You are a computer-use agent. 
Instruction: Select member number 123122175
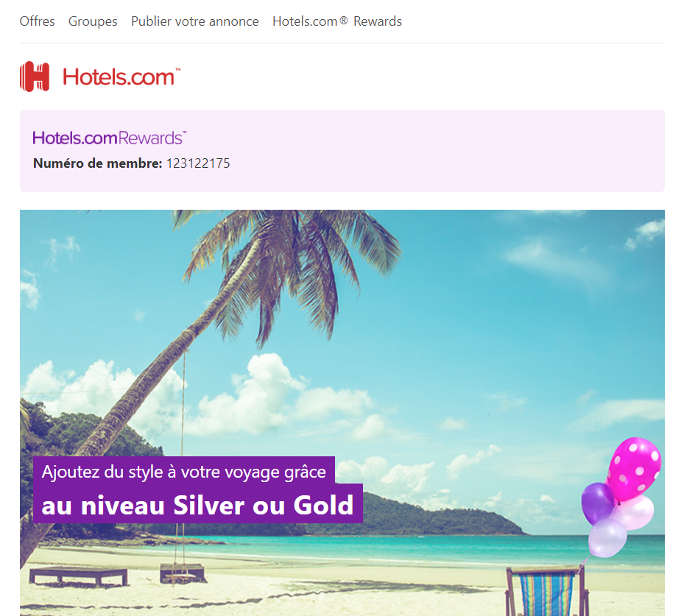(x=198, y=163)
